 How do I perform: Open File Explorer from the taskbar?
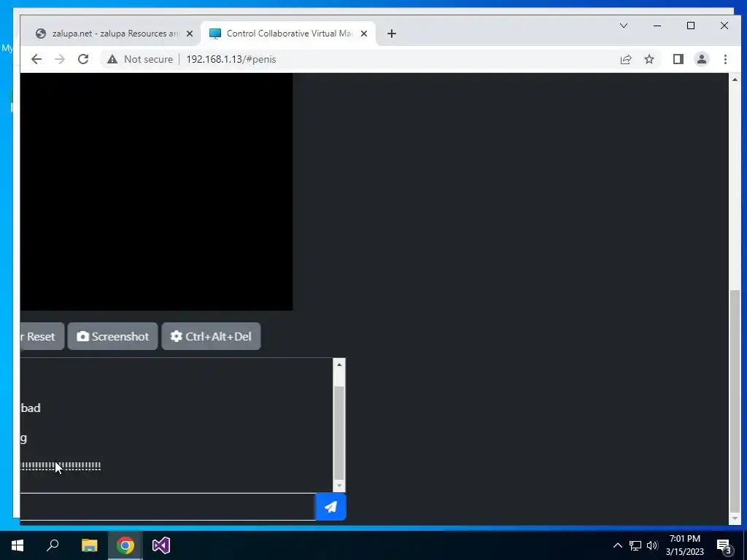(x=89, y=545)
